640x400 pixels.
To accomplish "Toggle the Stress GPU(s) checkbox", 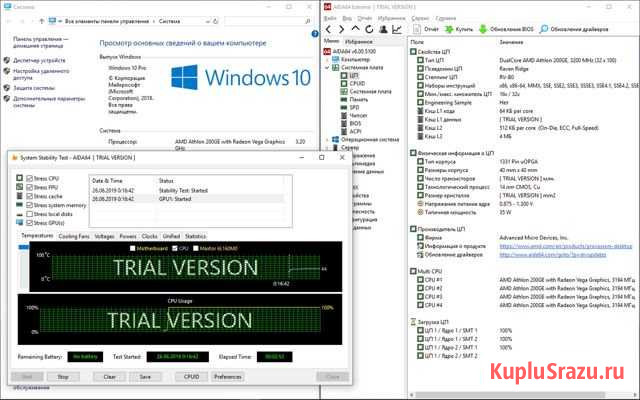I will click(27, 223).
